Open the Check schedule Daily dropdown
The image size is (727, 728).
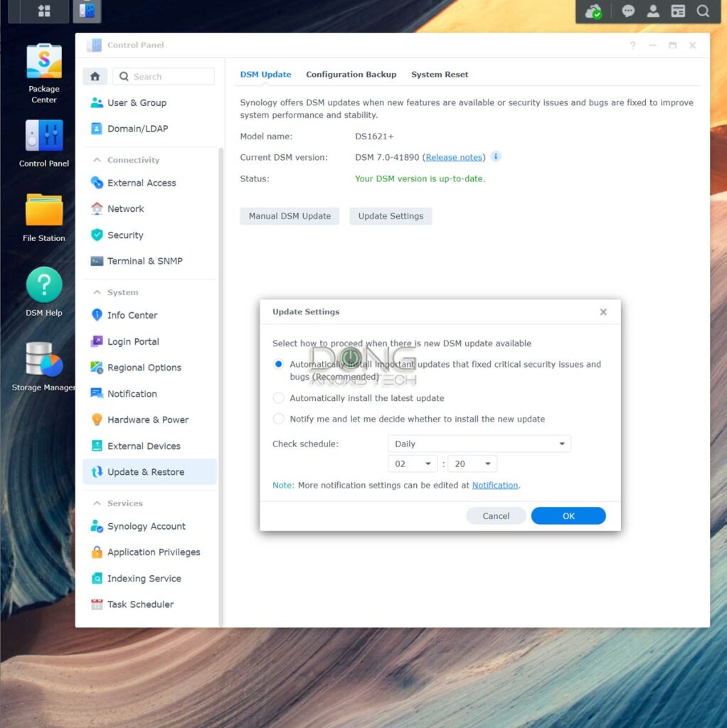479,444
